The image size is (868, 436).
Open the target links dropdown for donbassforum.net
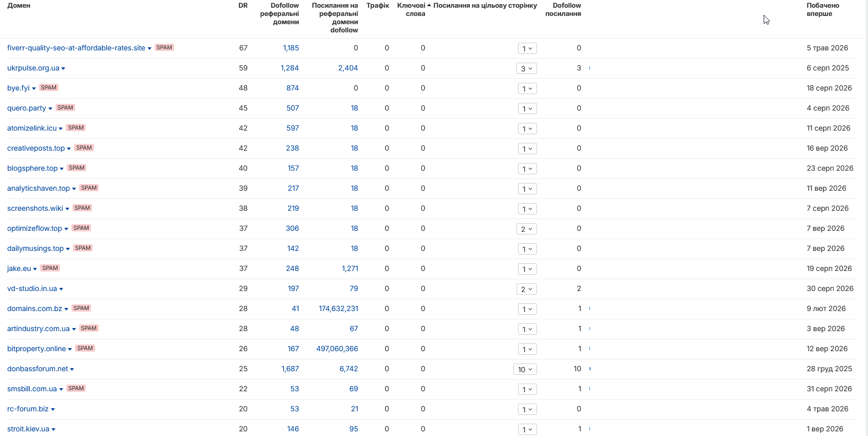tap(525, 369)
